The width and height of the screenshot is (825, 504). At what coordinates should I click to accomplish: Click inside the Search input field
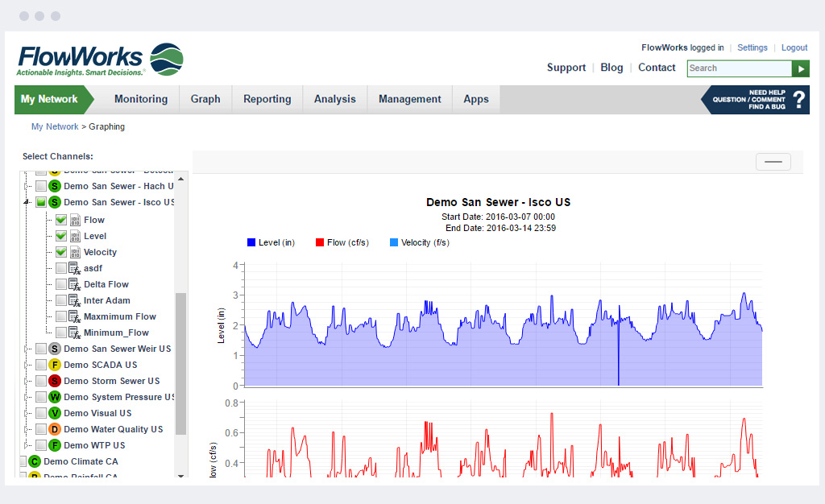739,68
